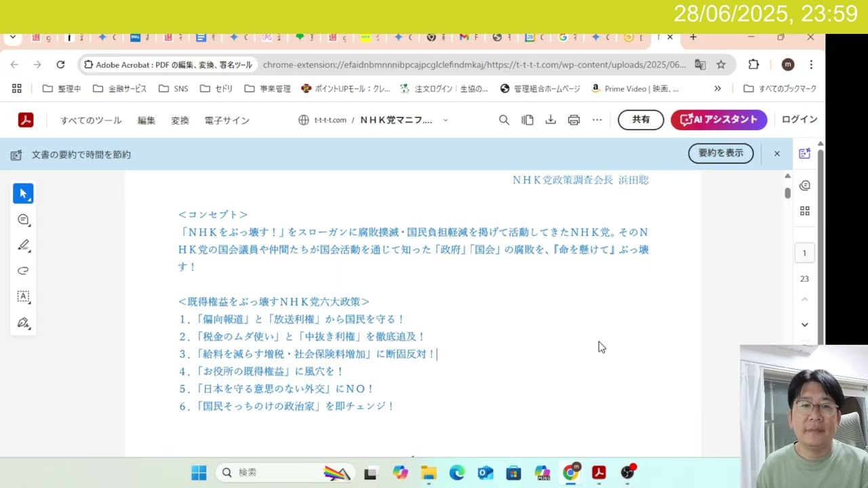Viewport: 868px width, 488px height.
Task: Click the search magnifier in Acrobat toolbar
Action: (504, 120)
